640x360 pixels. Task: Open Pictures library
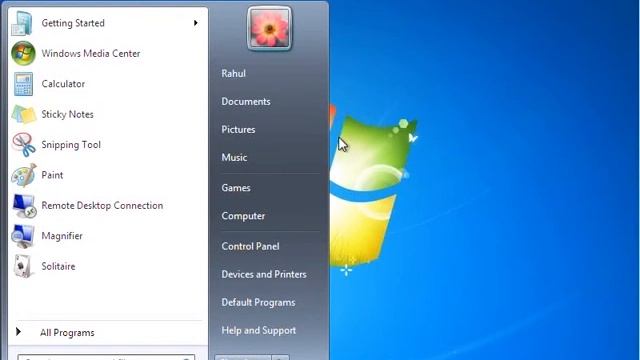[238, 130]
